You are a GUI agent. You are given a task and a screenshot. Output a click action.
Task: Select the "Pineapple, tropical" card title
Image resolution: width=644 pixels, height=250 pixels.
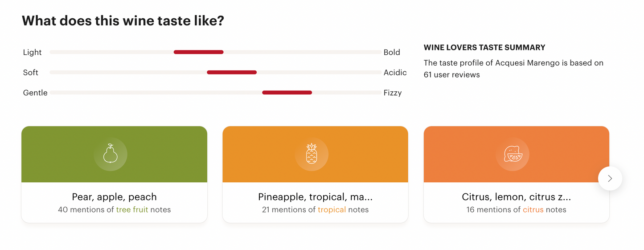click(315, 197)
